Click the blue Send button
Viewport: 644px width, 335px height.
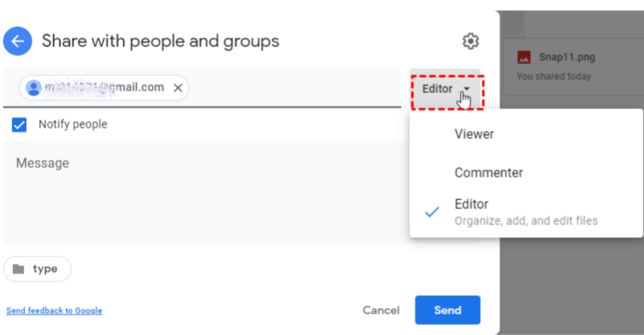pos(448,310)
